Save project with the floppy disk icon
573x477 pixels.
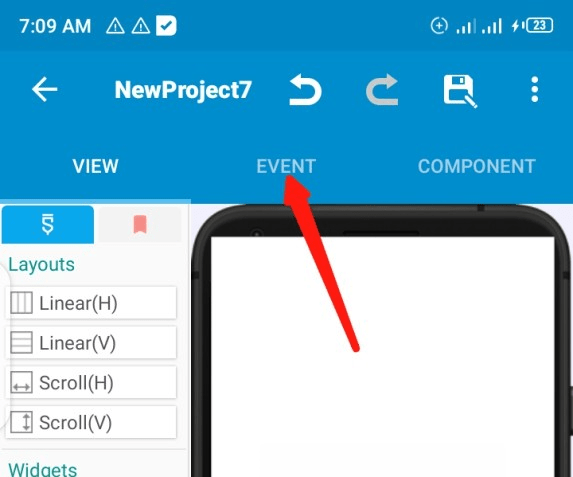pos(460,91)
